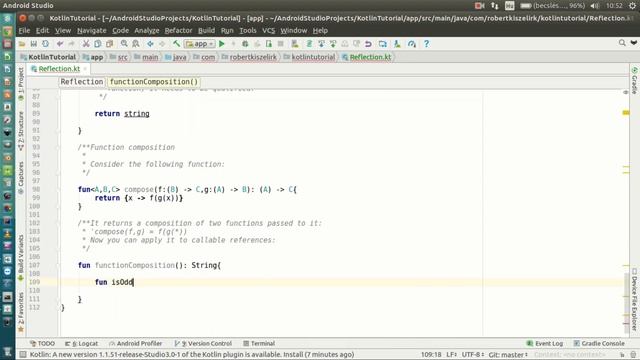Open the TODO tool window
640x360 pixels.
point(42,344)
